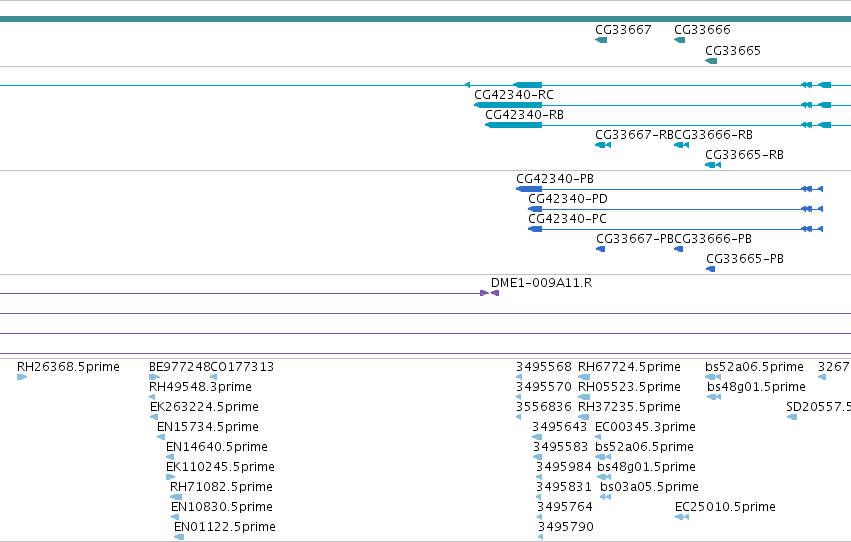The width and height of the screenshot is (851, 542).
Task: Click the CG33667-PB protein label
Action: [x=635, y=239]
